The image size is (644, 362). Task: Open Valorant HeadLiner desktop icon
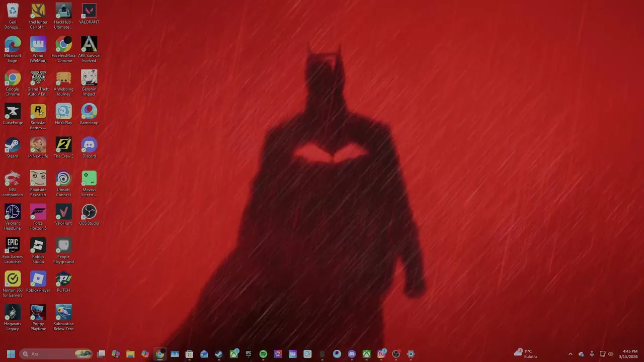13,218
